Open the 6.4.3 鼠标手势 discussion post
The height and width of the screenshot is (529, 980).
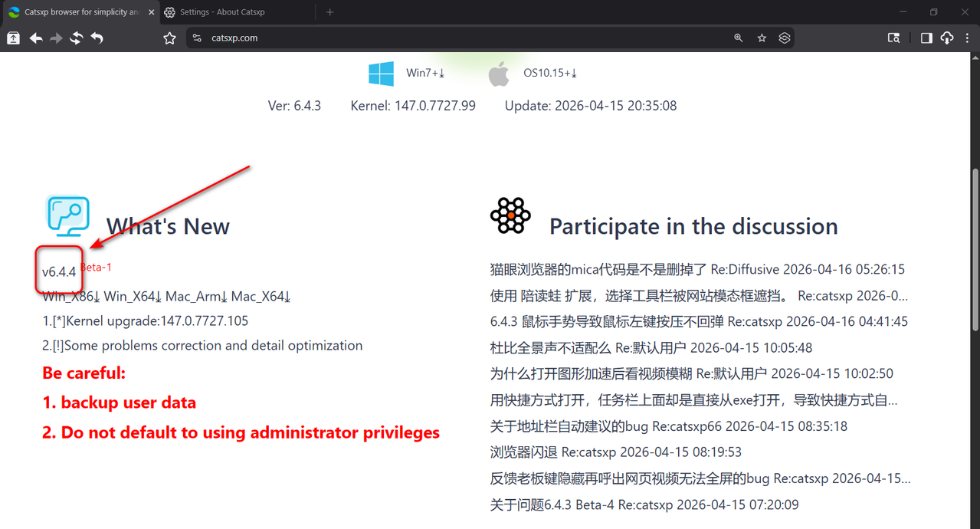click(699, 322)
